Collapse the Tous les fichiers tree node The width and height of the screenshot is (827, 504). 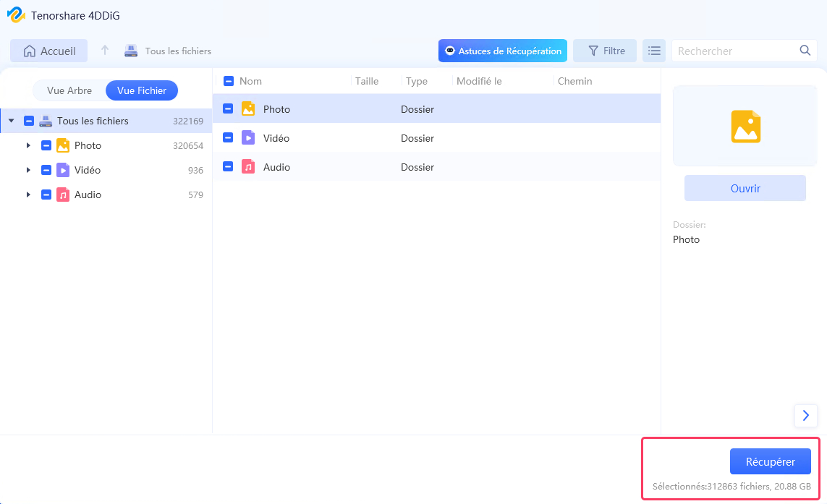click(10, 121)
